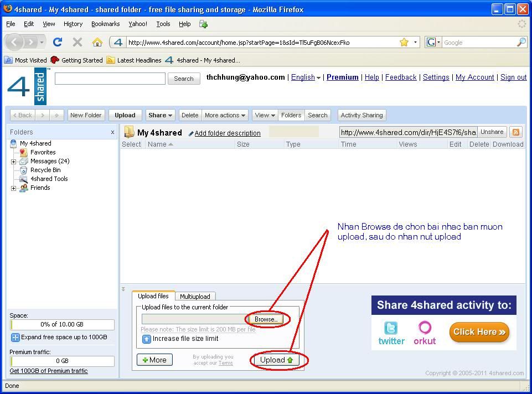
Task: Click the RSS feed icon beside Unshare
Action: click(x=516, y=132)
